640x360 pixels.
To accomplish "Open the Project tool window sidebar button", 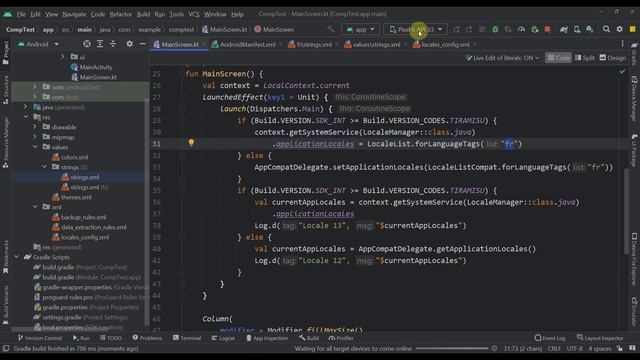I will tap(6, 53).
